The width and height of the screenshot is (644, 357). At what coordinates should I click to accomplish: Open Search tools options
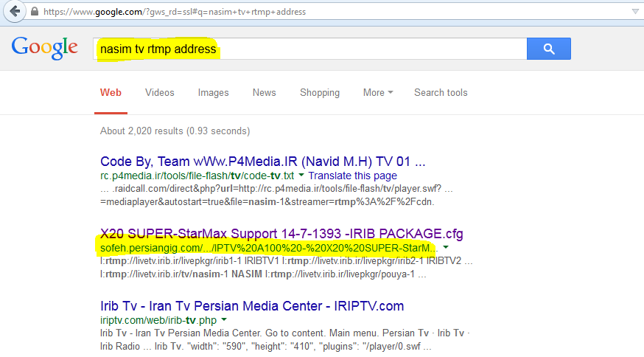[x=441, y=93]
